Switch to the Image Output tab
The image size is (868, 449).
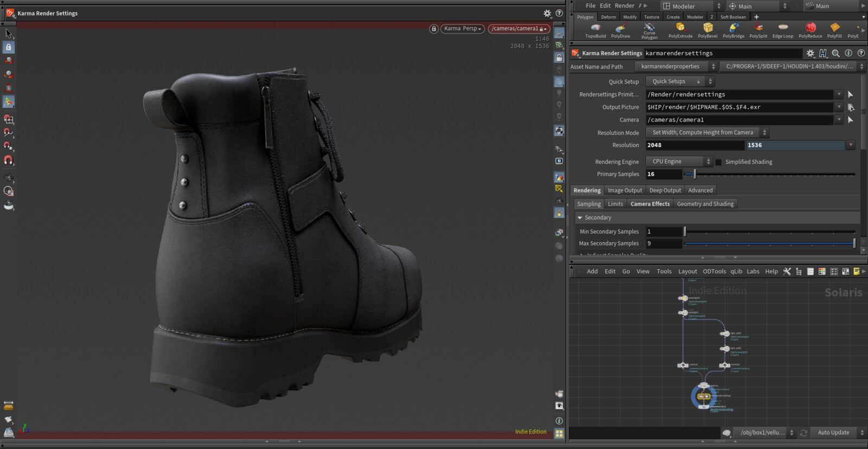(624, 191)
